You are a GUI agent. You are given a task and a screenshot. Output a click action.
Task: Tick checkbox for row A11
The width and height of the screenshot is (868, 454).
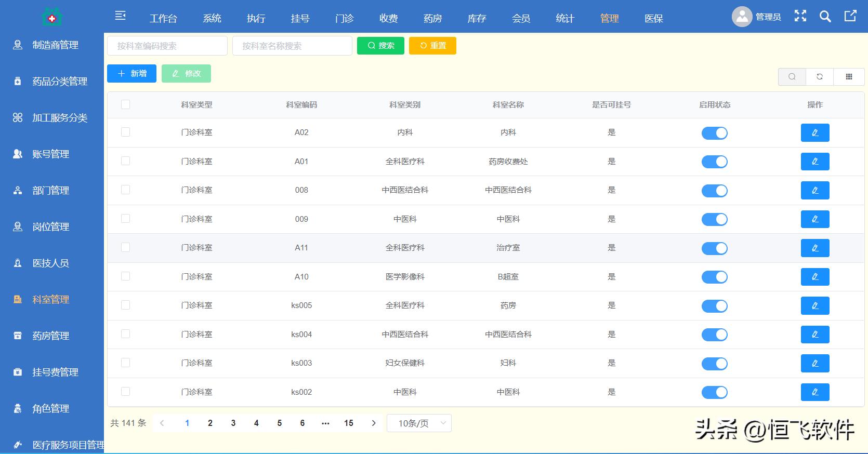click(x=125, y=247)
